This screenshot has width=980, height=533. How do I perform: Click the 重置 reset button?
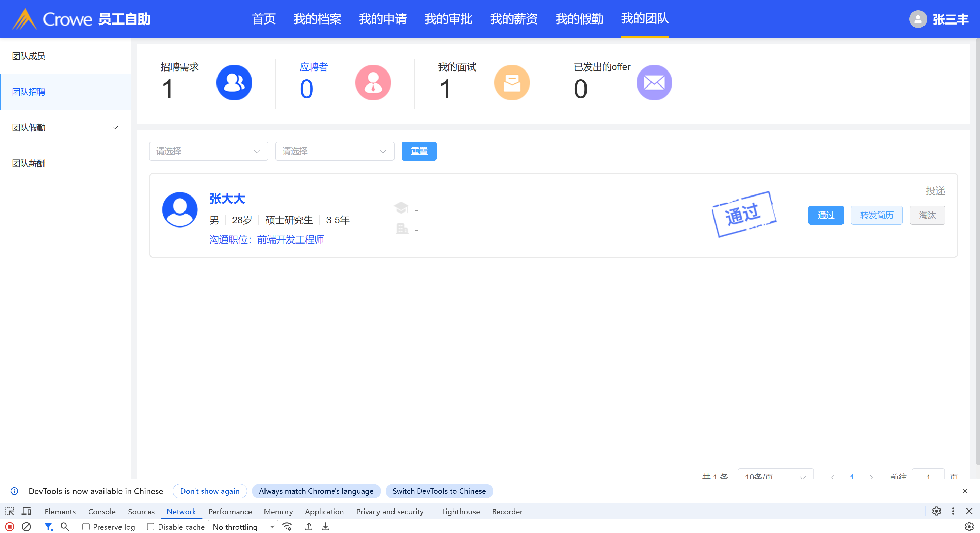click(x=419, y=151)
